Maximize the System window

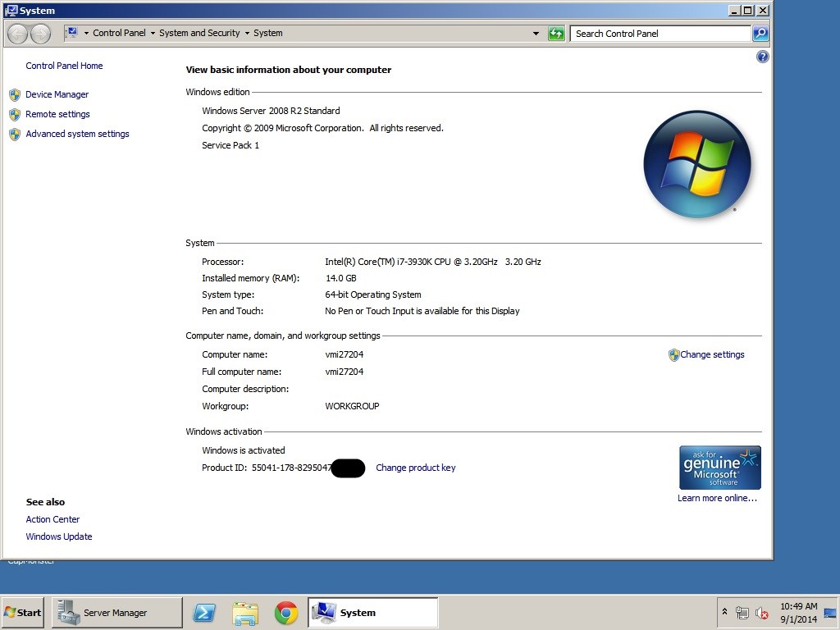(748, 10)
